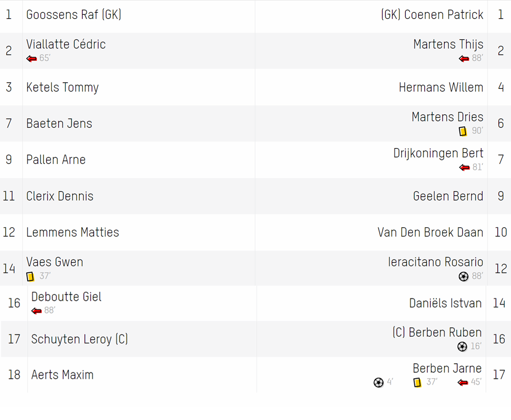Select Van Den Broek Daan
This screenshot has width=511, height=420.
point(430,232)
